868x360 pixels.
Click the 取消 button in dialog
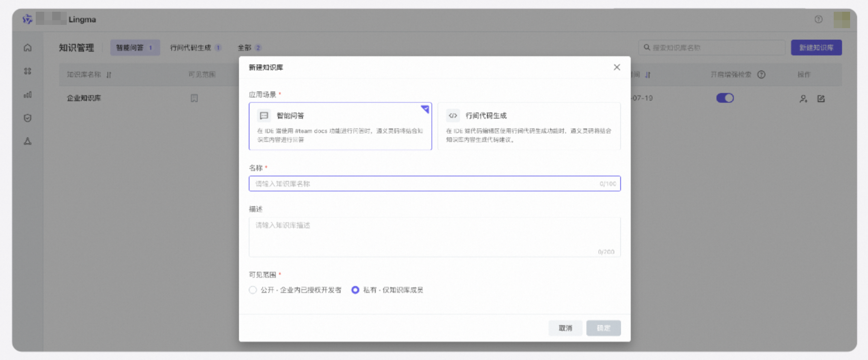click(565, 328)
